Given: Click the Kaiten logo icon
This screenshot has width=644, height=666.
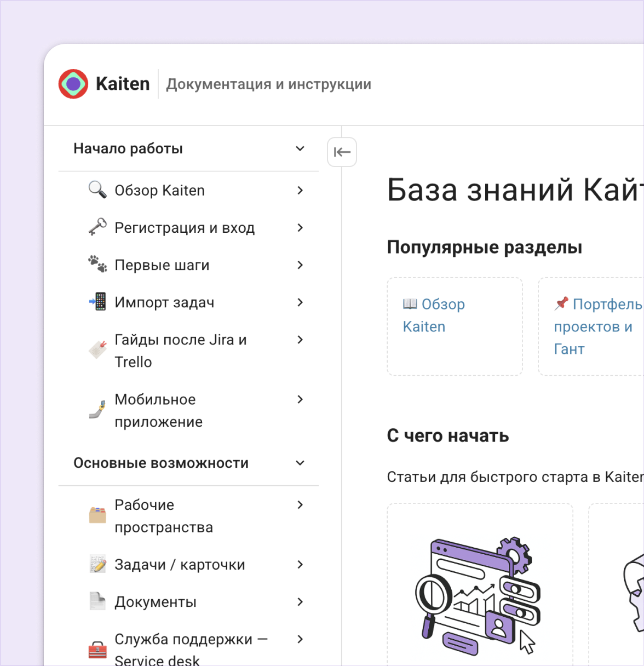Looking at the screenshot, I should click(x=73, y=84).
